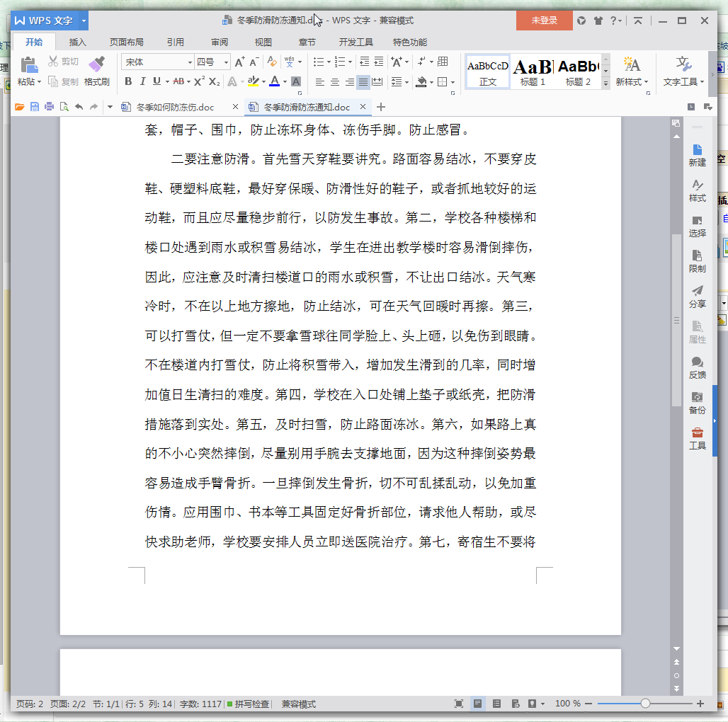Apply the 正文 style
728x722 pixels.
[487, 71]
